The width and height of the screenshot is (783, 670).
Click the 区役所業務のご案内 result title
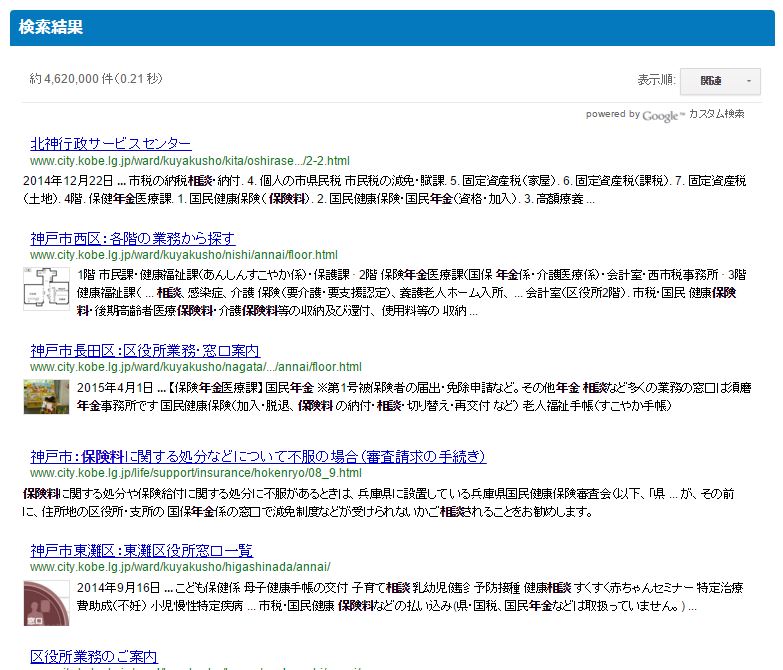pos(93,657)
